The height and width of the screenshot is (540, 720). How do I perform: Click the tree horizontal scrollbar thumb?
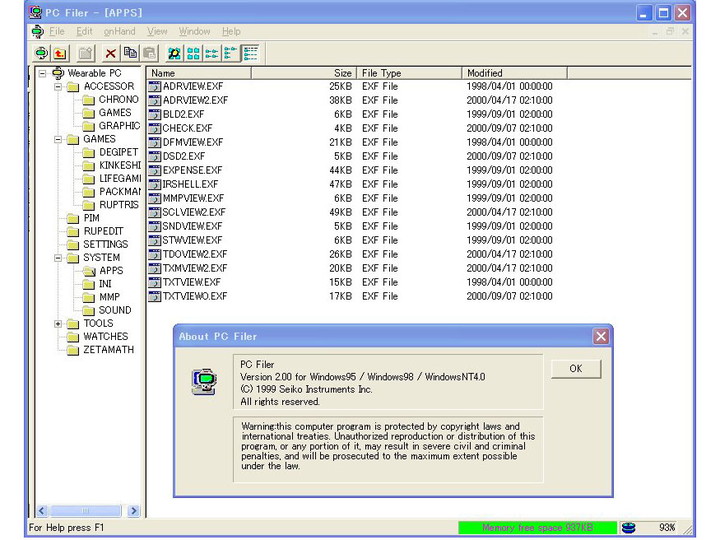(85, 511)
